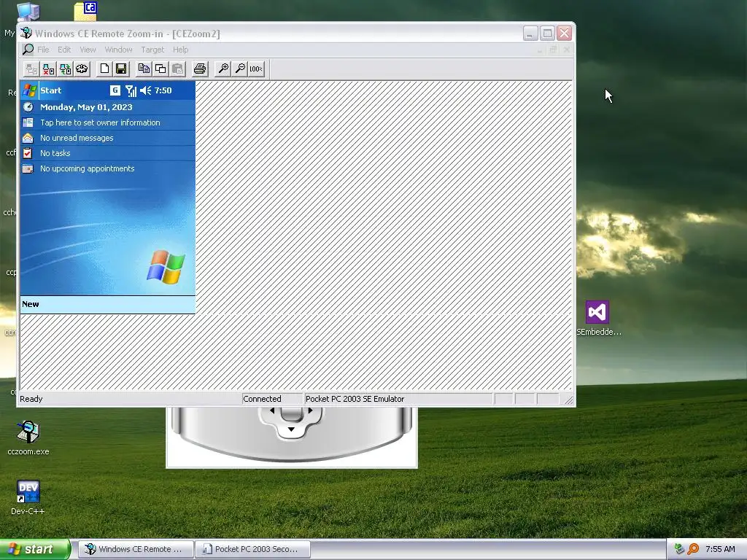Click the Monday, May 01, 2023 date row
This screenshot has height=560, width=747.
[108, 107]
